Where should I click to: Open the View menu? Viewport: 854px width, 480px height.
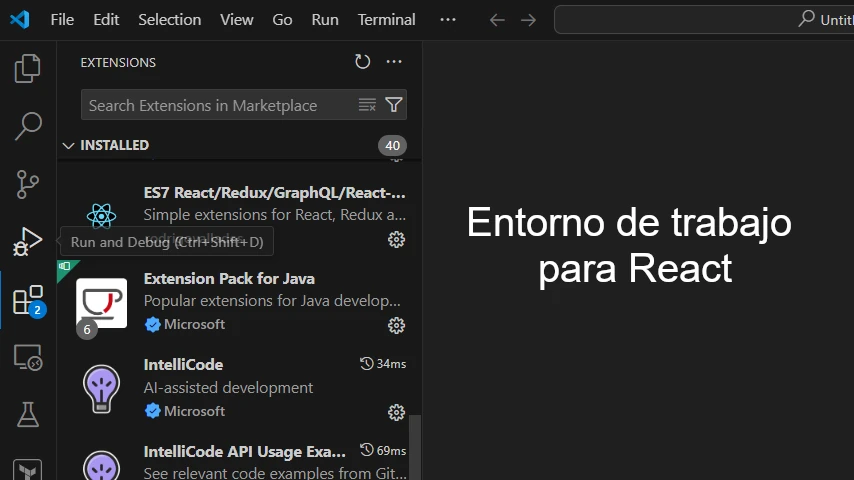click(236, 20)
